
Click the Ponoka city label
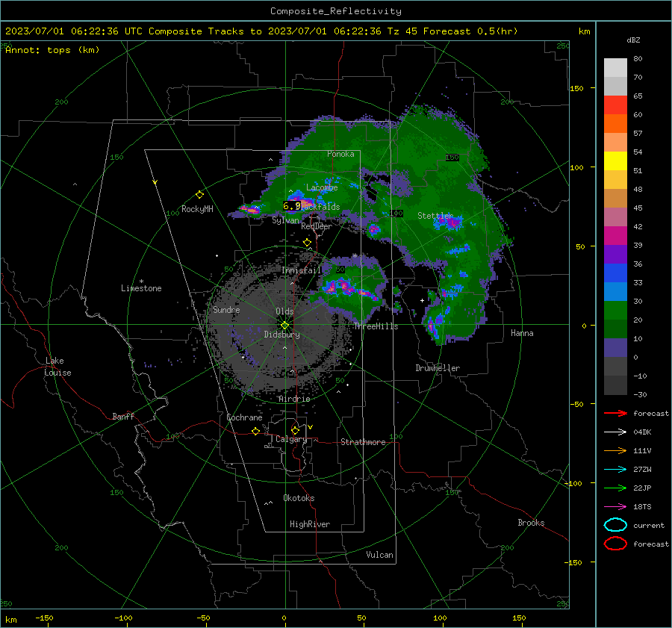point(340,154)
